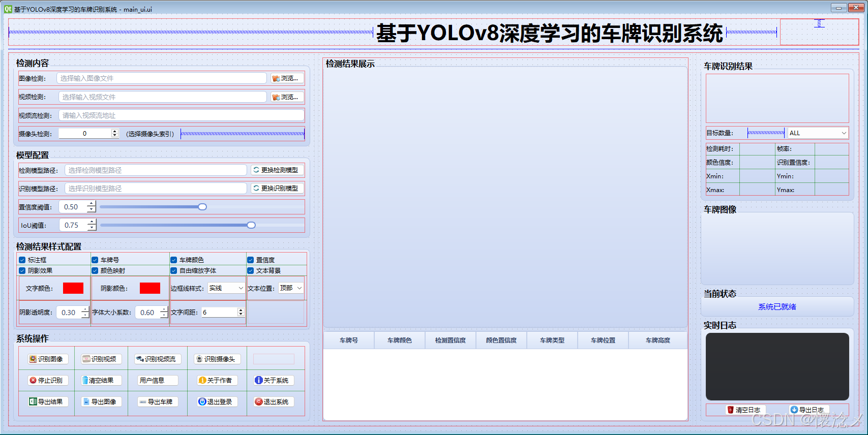Screen dimensions: 868x435
Task: Log out using 退出登录
Action: [x=217, y=401]
